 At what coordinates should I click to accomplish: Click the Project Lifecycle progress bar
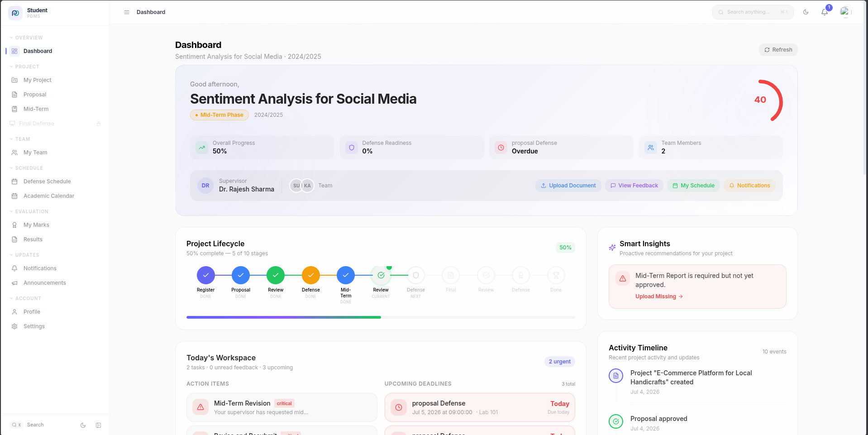pyautogui.click(x=381, y=317)
